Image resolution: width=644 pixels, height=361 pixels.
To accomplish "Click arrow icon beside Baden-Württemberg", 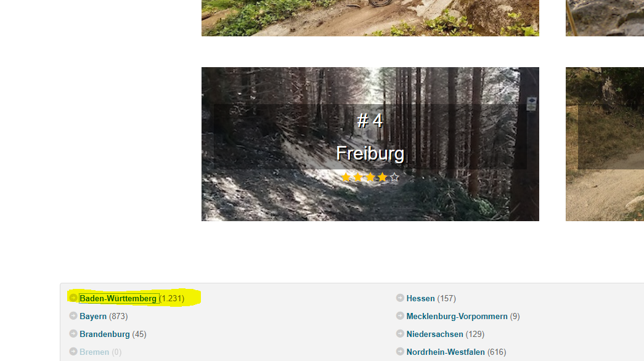I will click(73, 298).
